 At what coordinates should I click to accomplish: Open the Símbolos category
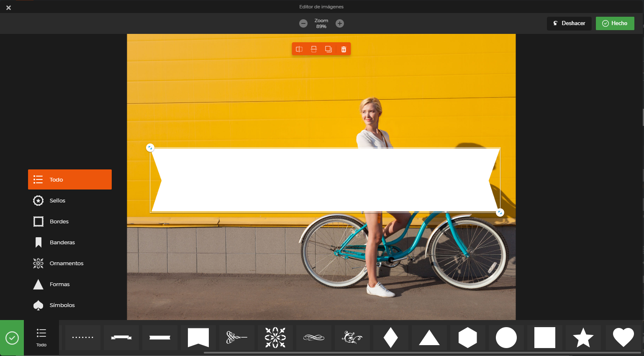(70, 305)
